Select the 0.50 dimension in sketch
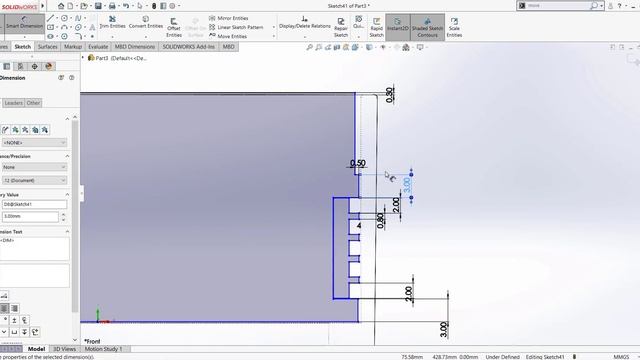The width and height of the screenshot is (640, 360). 358,163
